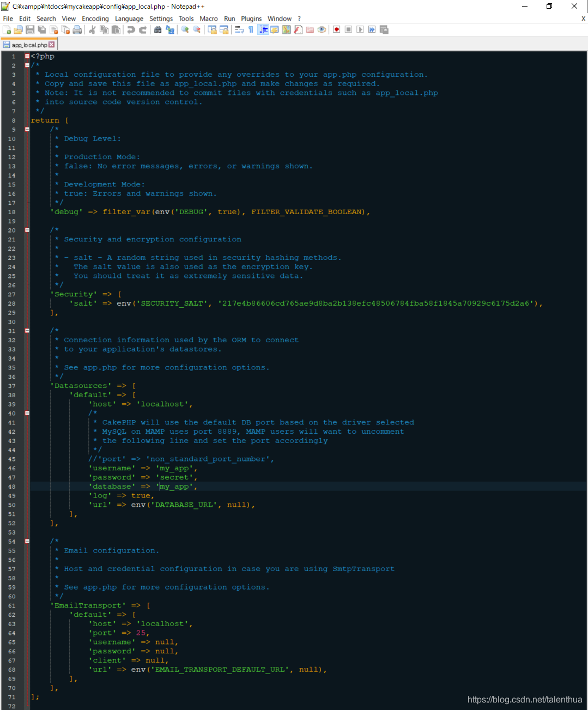The height and width of the screenshot is (710, 588).
Task: Open the Edit menu
Action: click(x=25, y=19)
